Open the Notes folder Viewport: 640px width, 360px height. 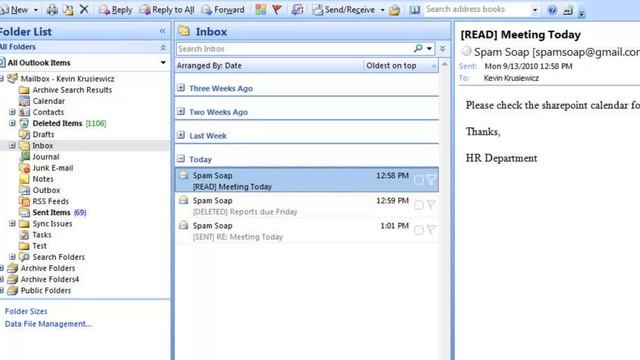pyautogui.click(x=43, y=179)
